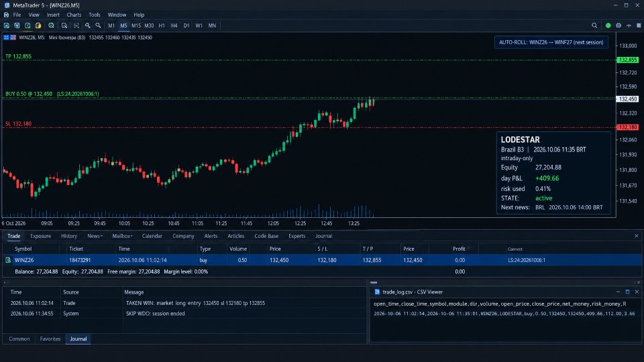644x362 pixels.
Task: Click the Profit column sort arrow
Action: pos(469,248)
